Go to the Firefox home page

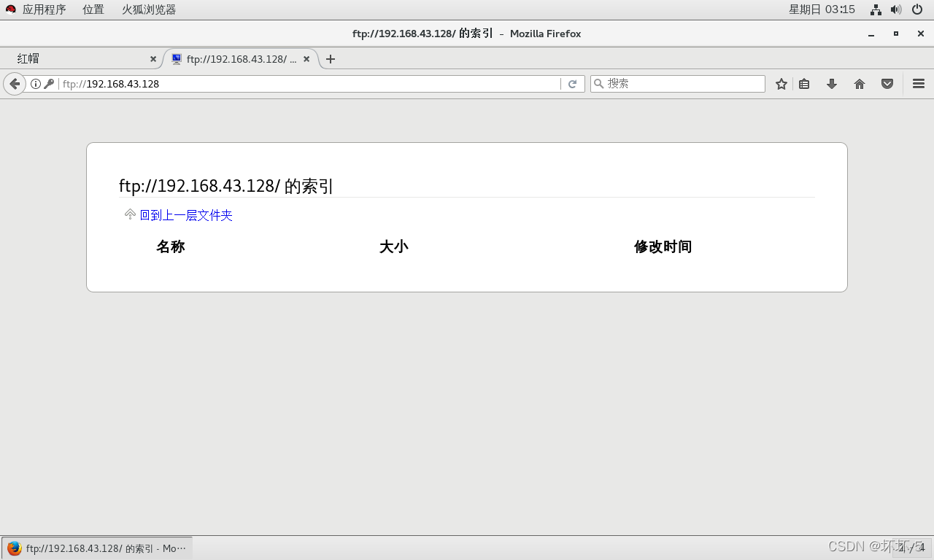[x=860, y=84]
